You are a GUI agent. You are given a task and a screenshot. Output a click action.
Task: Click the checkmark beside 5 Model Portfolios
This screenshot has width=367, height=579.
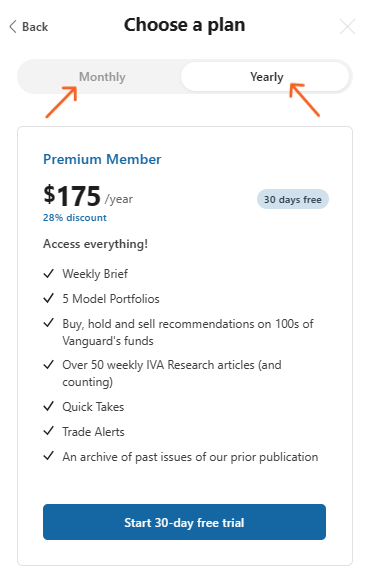tap(49, 298)
